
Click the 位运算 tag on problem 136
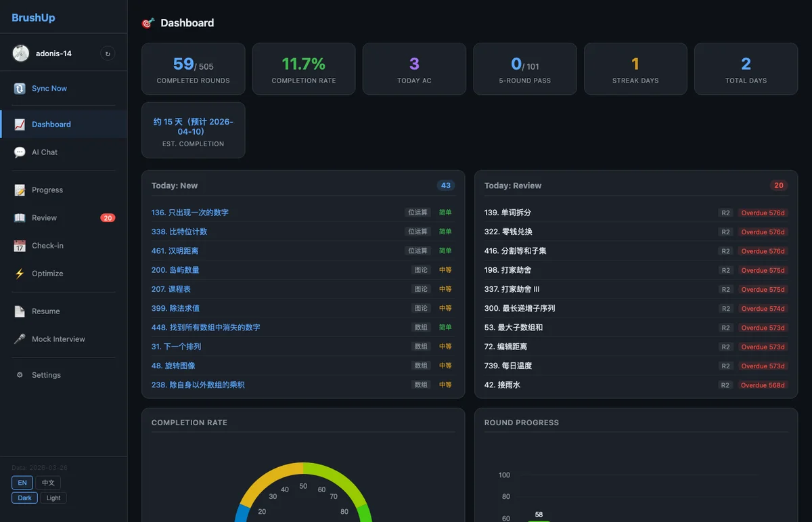(x=418, y=213)
